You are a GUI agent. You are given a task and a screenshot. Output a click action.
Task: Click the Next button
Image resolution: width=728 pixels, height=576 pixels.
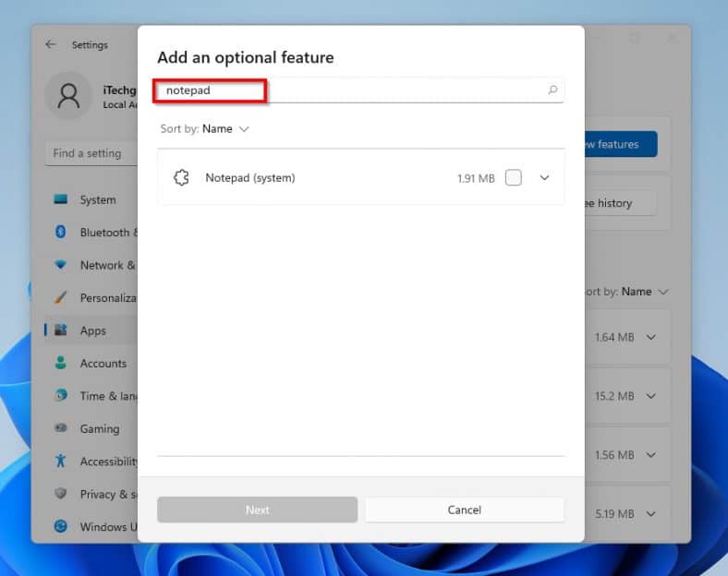point(257,510)
